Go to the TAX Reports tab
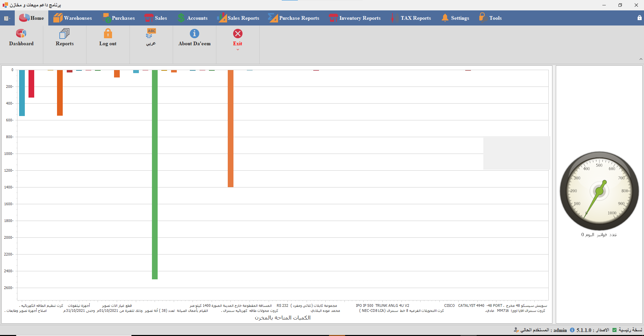644x336 pixels. 411,18
